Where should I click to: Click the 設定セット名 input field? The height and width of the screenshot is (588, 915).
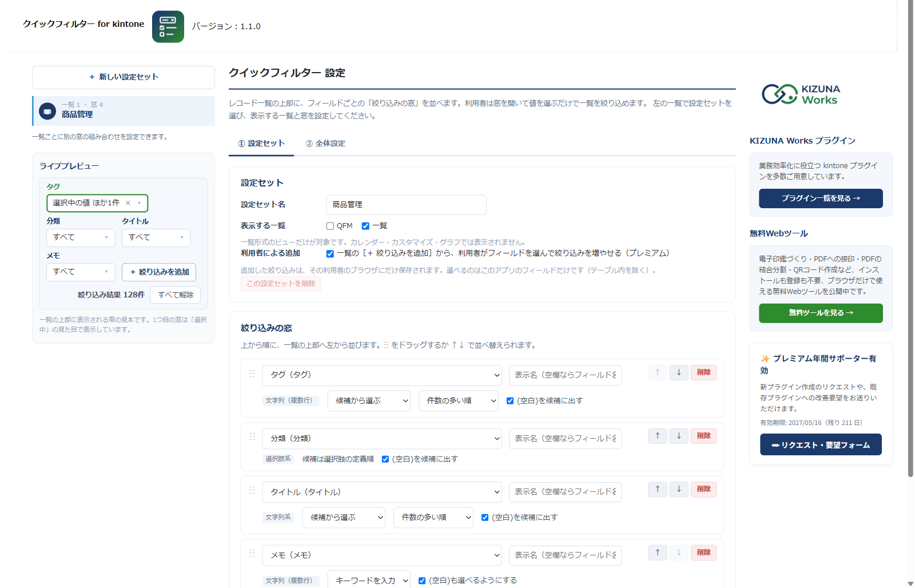tap(406, 205)
